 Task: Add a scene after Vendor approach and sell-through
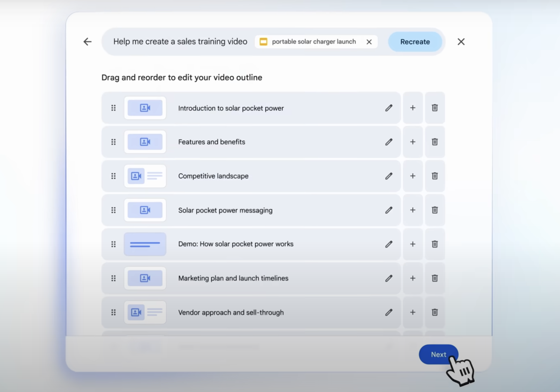413,312
